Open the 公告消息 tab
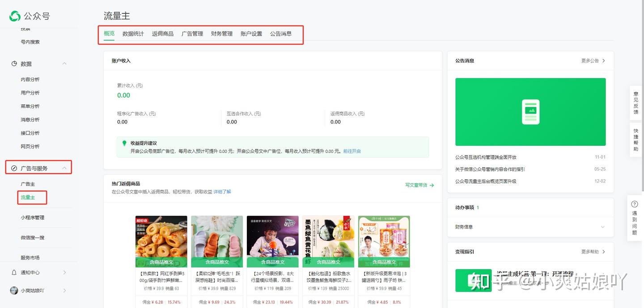Screen dimensions: 644x308 point(281,34)
